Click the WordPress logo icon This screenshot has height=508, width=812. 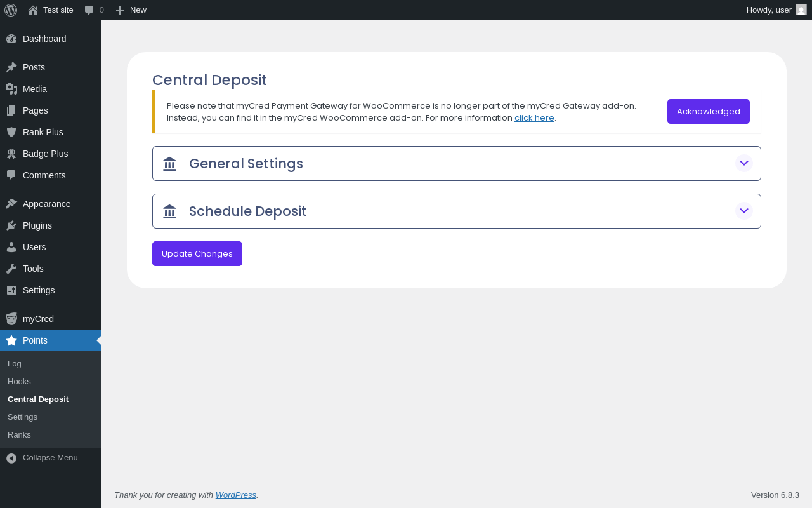point(11,10)
